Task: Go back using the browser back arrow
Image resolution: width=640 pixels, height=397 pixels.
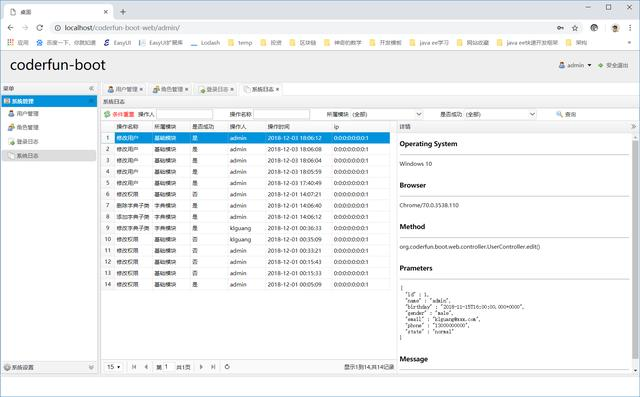Action: (x=11, y=28)
